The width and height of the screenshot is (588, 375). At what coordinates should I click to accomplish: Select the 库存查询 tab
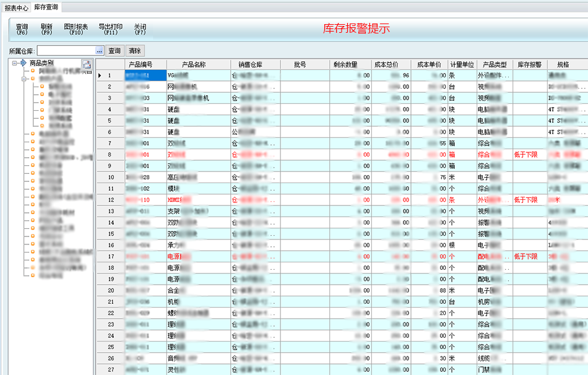point(46,7)
